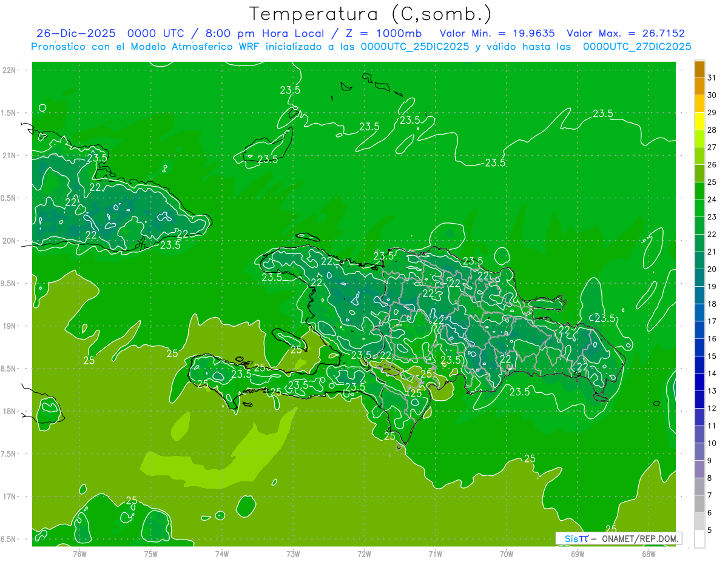Click the latitude axis label "17N"
The image size is (728, 562).
tap(10, 497)
